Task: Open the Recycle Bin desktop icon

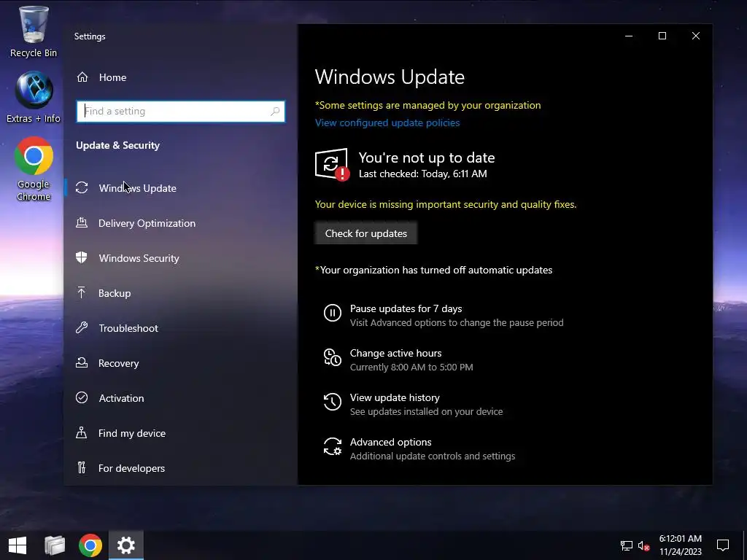Action: click(x=34, y=32)
